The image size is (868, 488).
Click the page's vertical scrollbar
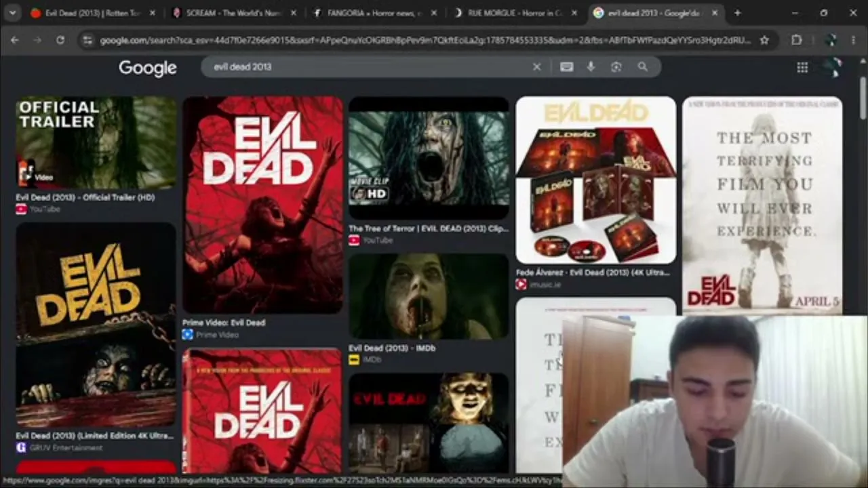click(863, 100)
